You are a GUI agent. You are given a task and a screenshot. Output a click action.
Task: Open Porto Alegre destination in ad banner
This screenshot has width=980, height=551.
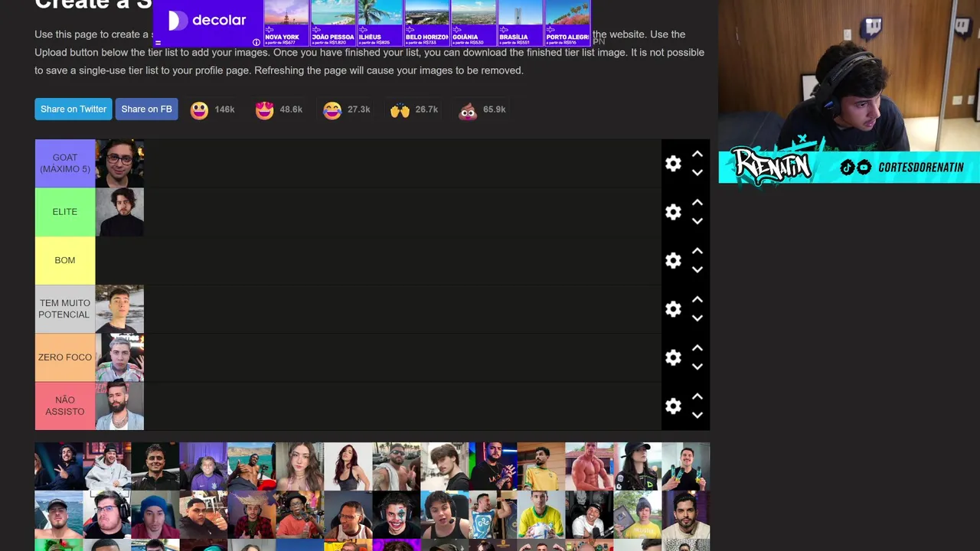click(567, 23)
